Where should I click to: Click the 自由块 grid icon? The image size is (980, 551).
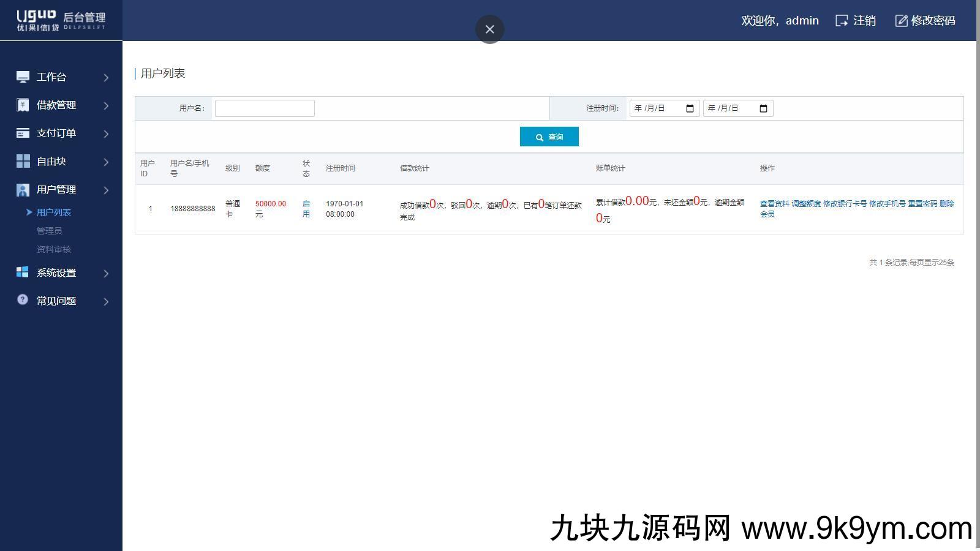(23, 161)
